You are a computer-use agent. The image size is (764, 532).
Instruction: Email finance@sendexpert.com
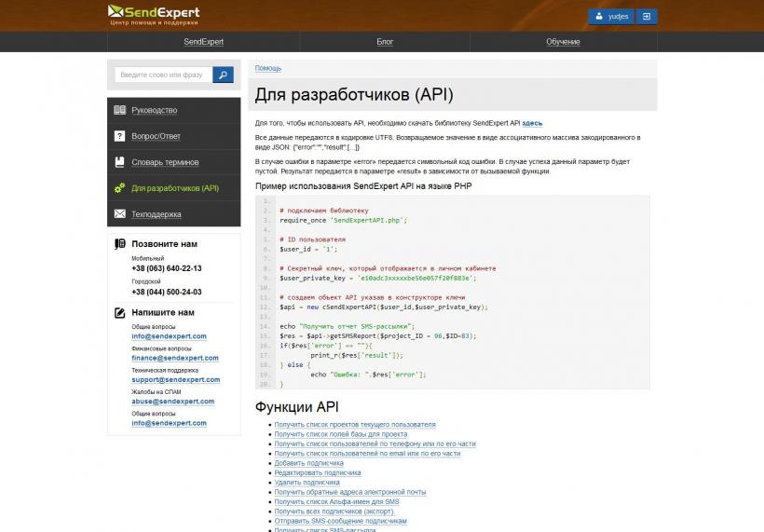(175, 358)
